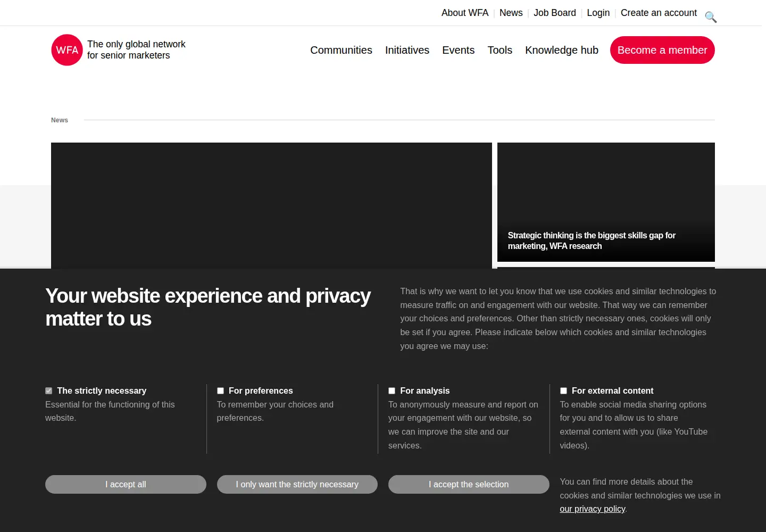Go to the Events menu
766x532 pixels.
[x=458, y=50]
